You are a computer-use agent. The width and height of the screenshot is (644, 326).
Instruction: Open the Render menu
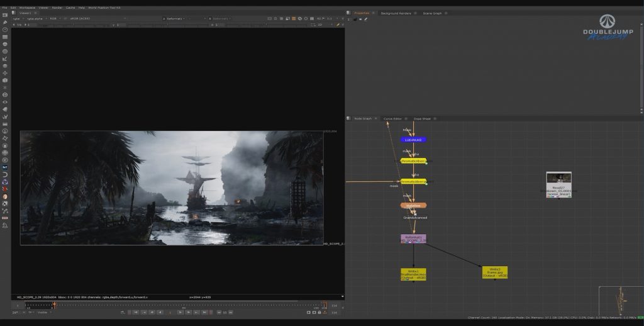coord(57,8)
